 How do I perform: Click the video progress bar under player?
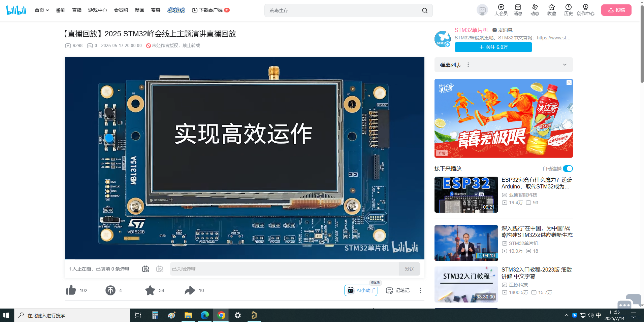coord(245,259)
